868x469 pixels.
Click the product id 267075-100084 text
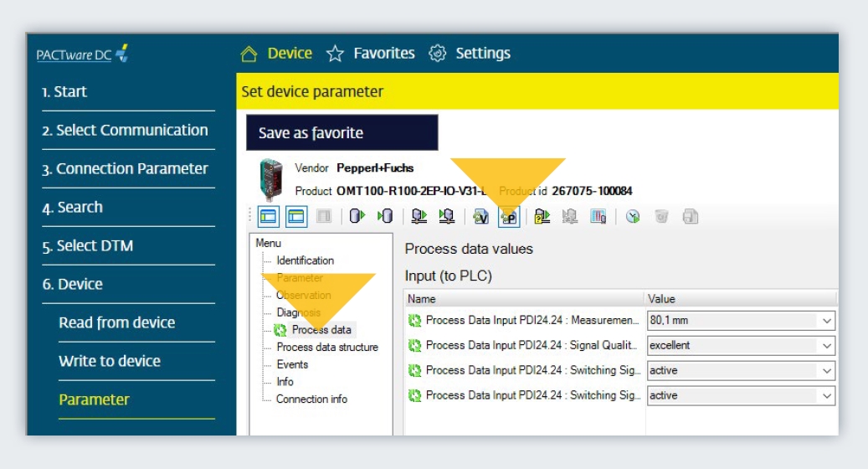coord(592,191)
